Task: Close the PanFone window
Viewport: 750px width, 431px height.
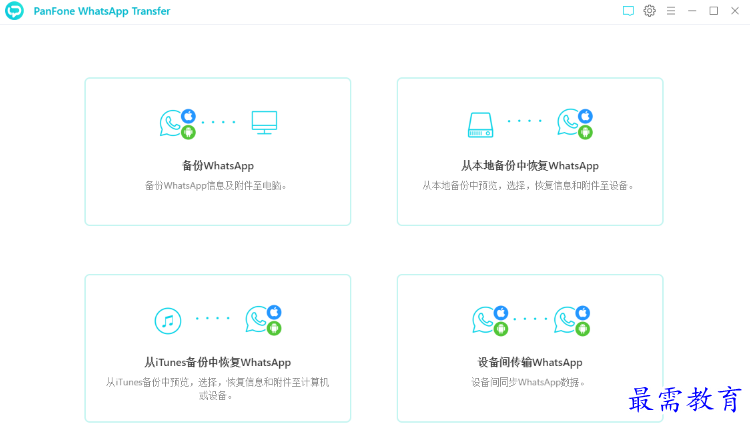Action: pos(735,11)
